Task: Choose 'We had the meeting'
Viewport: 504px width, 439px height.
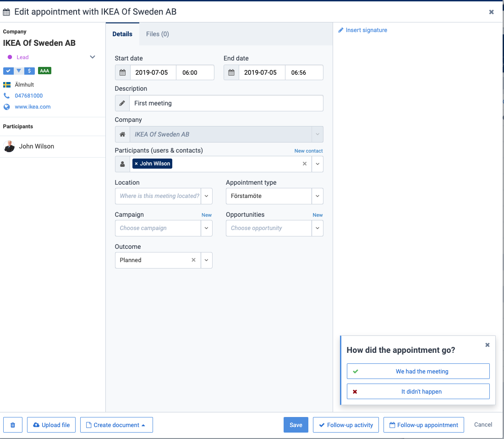Action: point(418,371)
